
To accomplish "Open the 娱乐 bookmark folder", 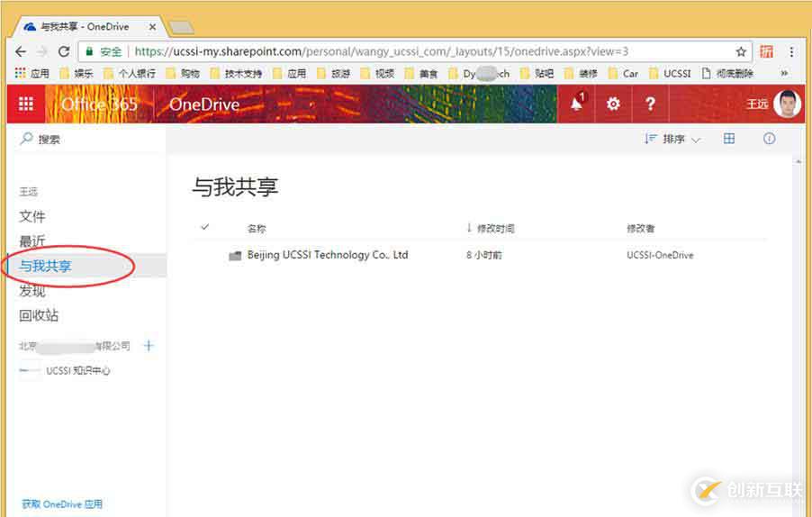I will click(77, 74).
